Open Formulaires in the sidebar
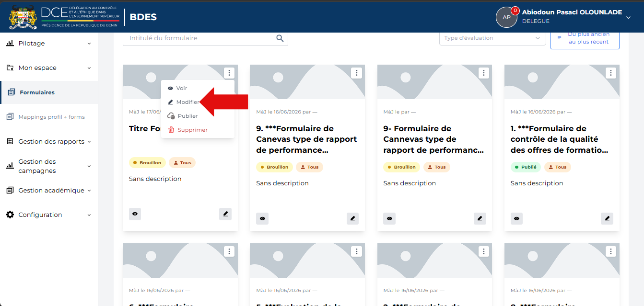The height and width of the screenshot is (306, 644). coord(49,92)
